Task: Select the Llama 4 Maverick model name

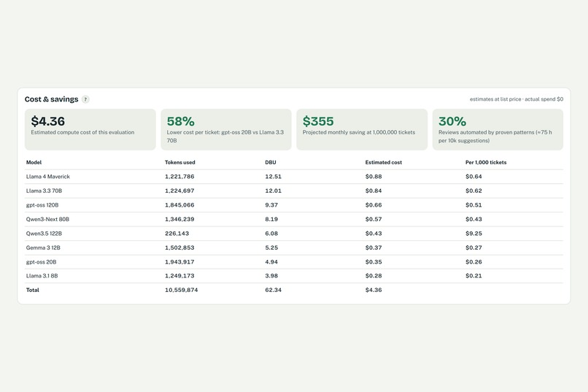Action: (x=48, y=177)
